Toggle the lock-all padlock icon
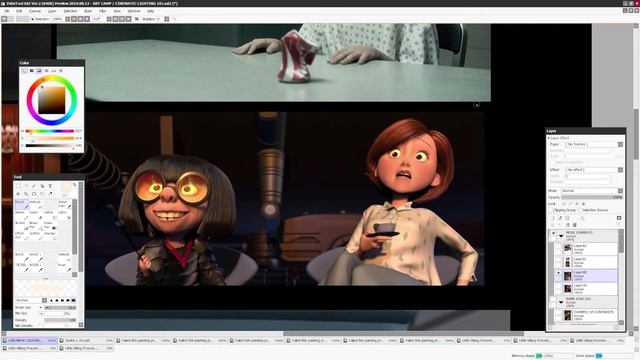This screenshot has height=360, width=640. (x=583, y=204)
